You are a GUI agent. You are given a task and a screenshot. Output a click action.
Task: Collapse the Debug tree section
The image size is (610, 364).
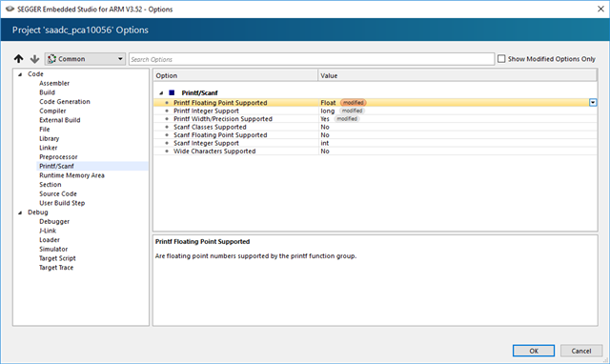point(20,212)
